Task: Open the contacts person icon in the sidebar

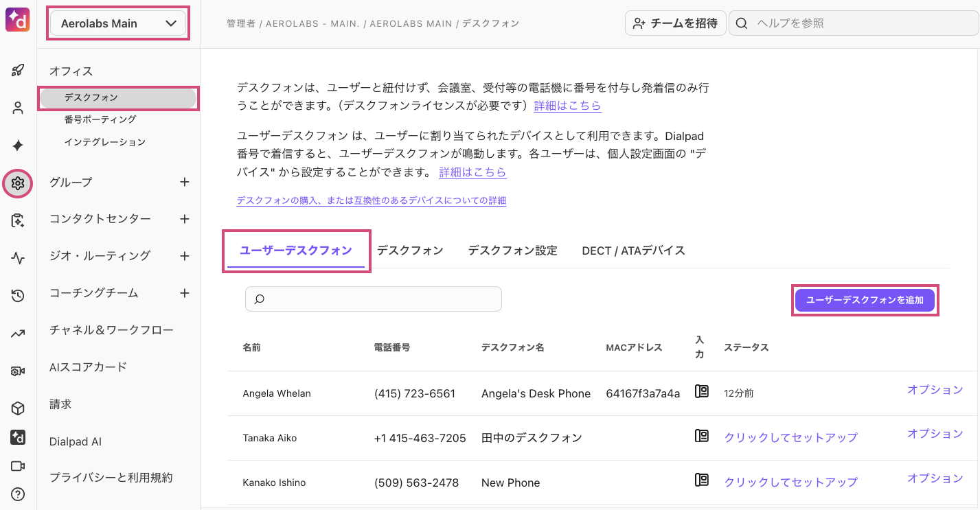Action: pos(17,107)
